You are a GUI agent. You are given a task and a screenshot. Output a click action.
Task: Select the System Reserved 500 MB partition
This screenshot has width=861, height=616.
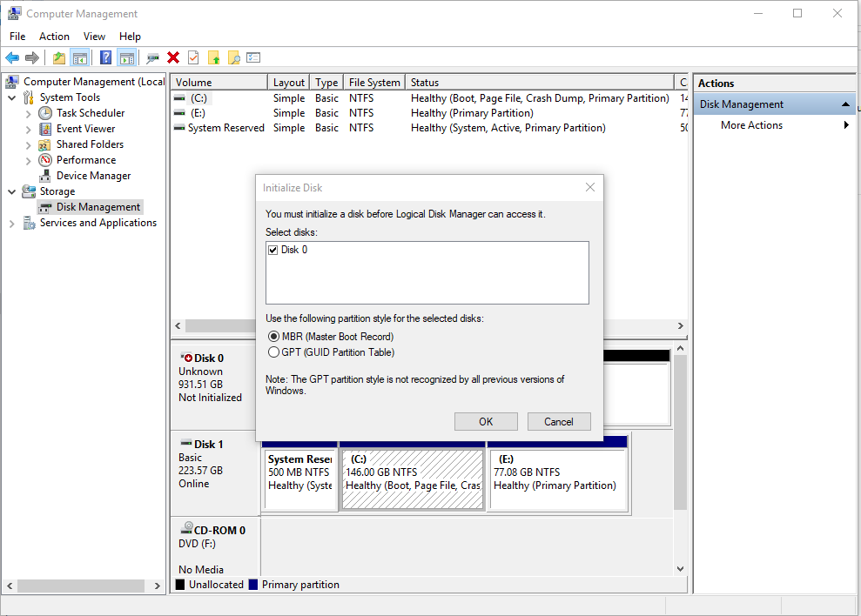(299, 480)
